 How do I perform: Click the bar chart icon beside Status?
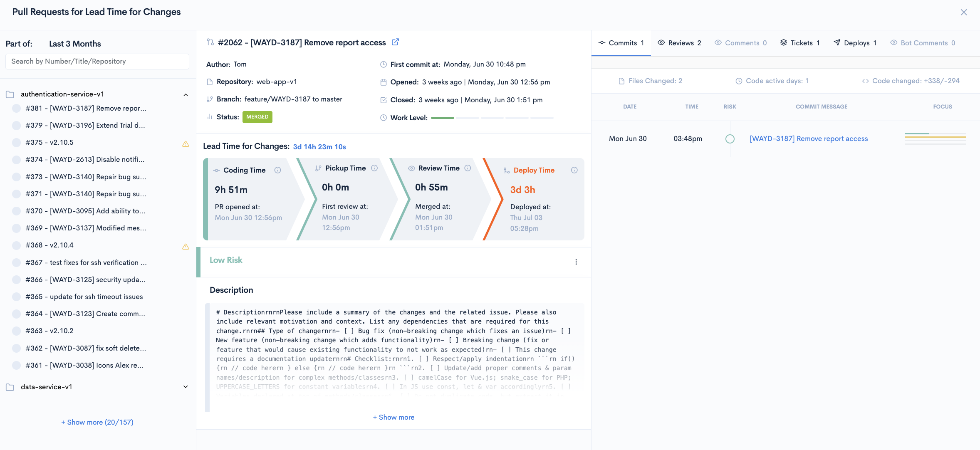[x=210, y=117]
